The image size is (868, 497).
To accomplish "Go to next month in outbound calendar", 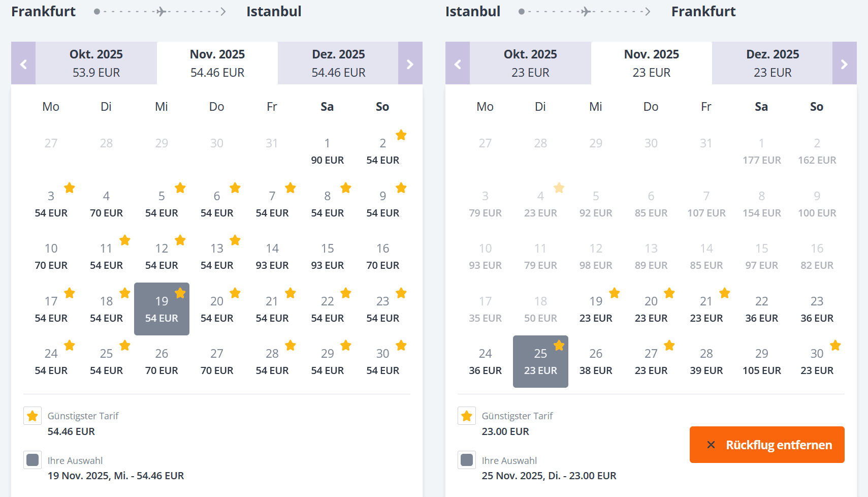I will point(410,64).
